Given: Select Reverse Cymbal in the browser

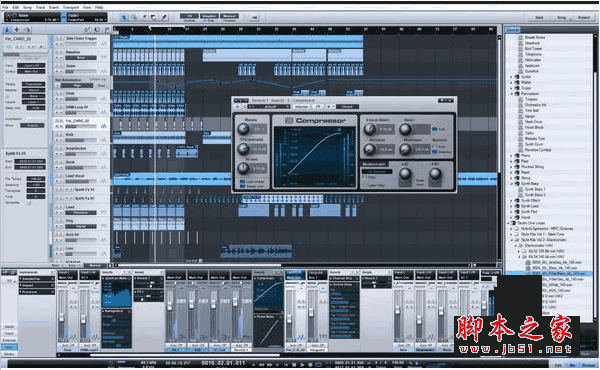Looking at the screenshot, I should [x=538, y=150].
